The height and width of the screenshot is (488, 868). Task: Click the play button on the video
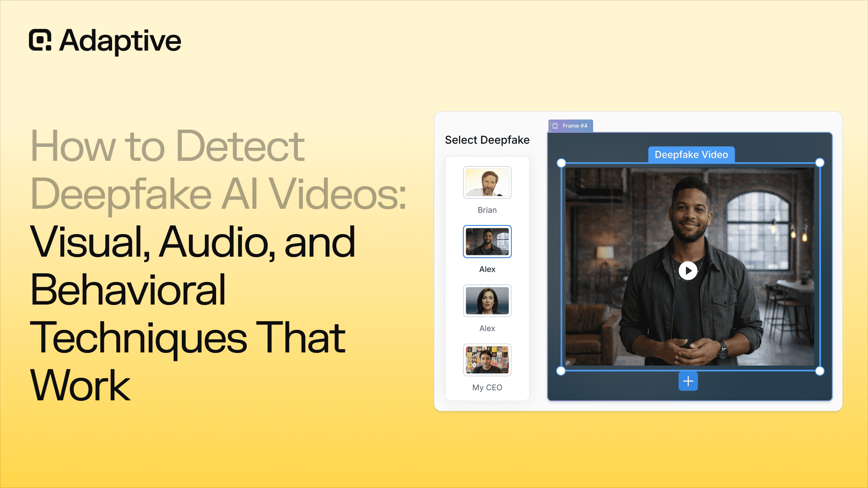coord(688,271)
